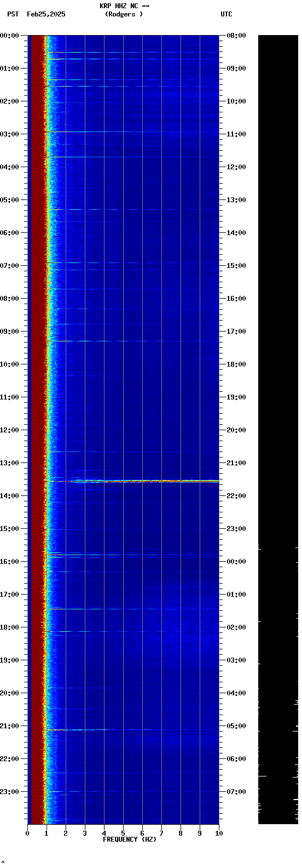
Task: Click 17:00 on the UTC axis
Action: (236, 332)
